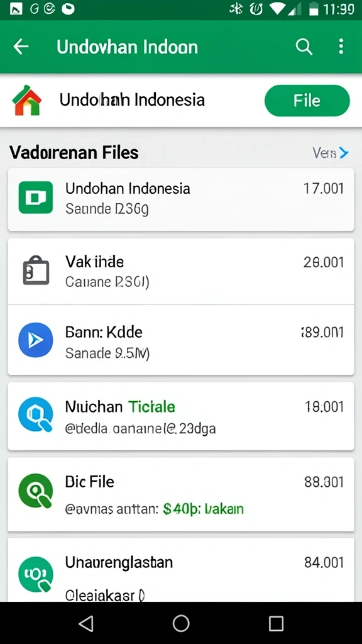Open recent apps square button
The height and width of the screenshot is (644, 362).
276,623
